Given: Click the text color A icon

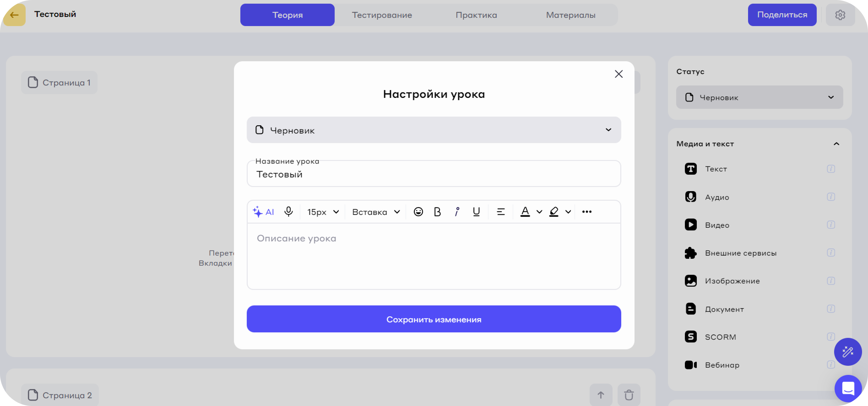Looking at the screenshot, I should (x=525, y=212).
